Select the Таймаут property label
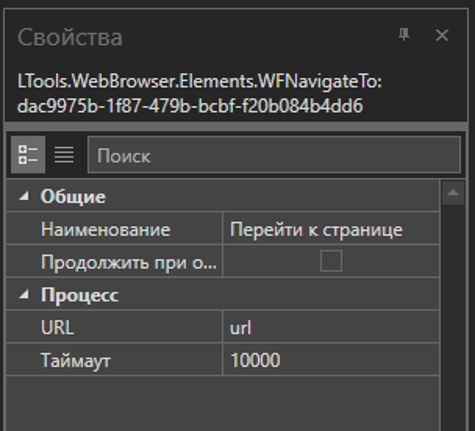The height and width of the screenshot is (431, 475). point(75,361)
